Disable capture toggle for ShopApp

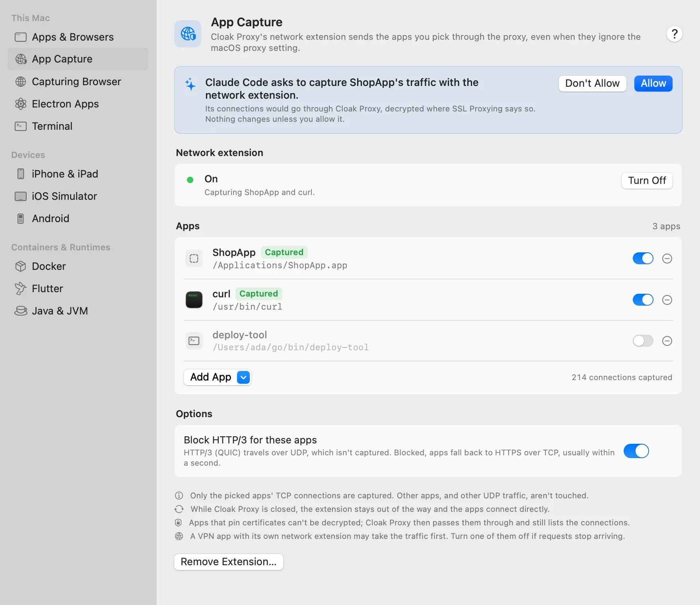point(643,259)
